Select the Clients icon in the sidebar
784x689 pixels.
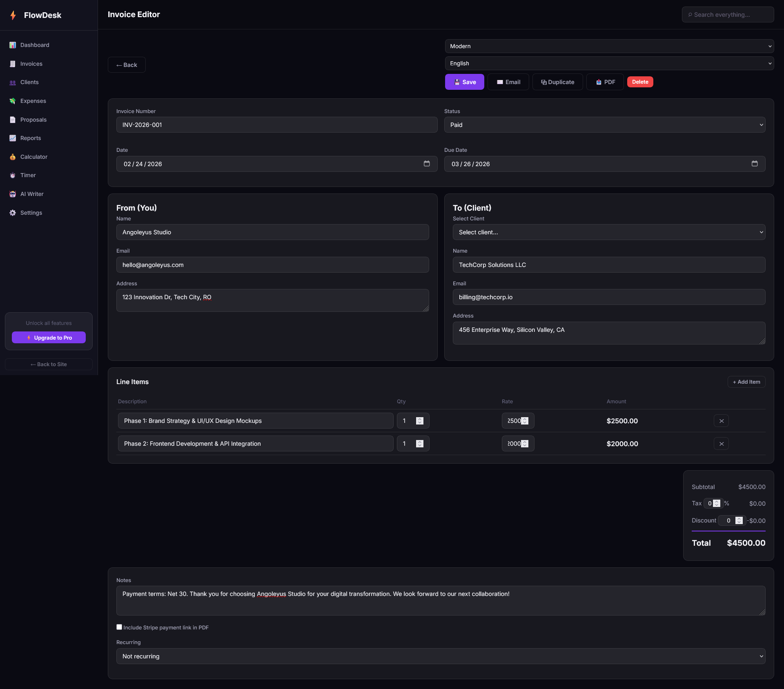coord(13,82)
